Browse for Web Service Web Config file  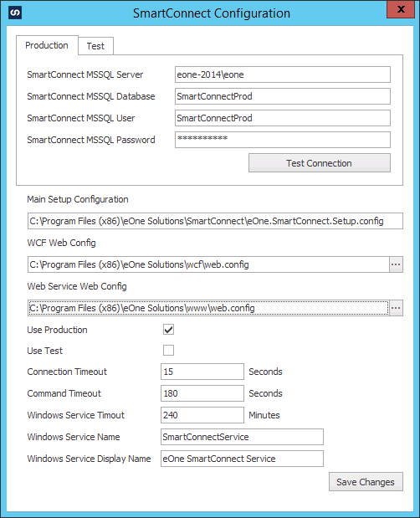coord(396,308)
